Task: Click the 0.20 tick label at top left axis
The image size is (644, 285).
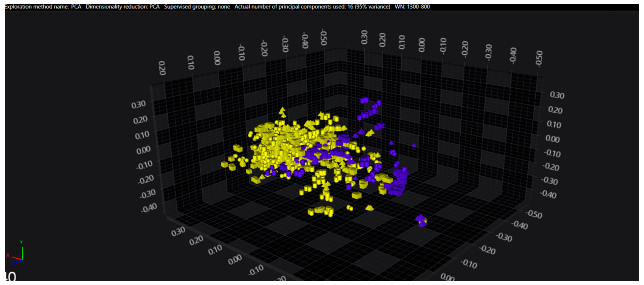Action: click(x=162, y=68)
